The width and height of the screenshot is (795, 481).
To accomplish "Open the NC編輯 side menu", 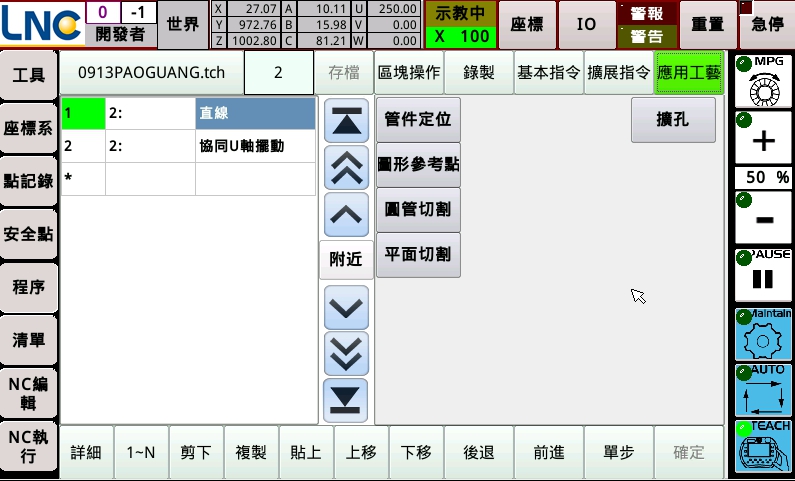I will coord(29,393).
